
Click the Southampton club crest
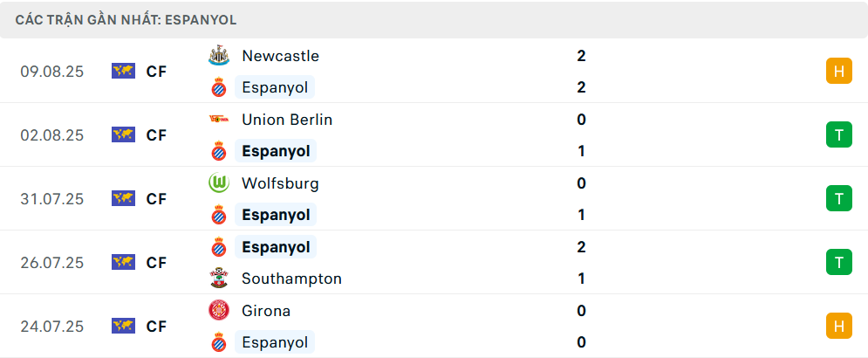tap(218, 279)
